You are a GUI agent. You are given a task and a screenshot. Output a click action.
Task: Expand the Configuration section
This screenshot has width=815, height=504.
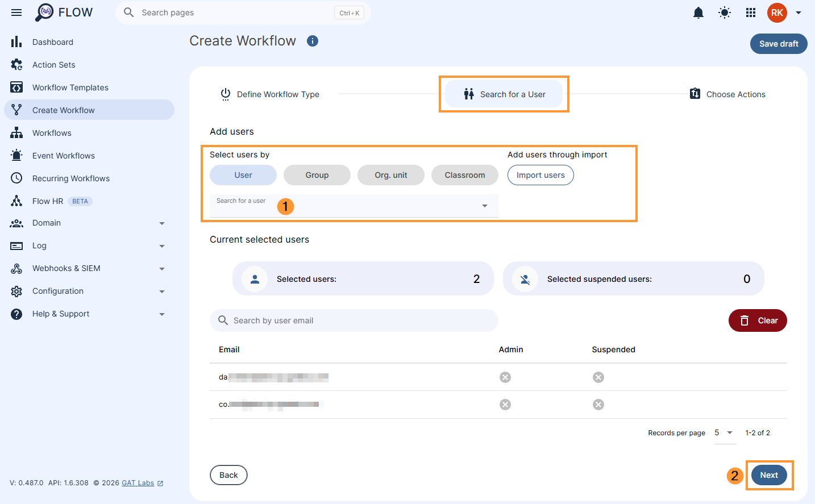point(162,291)
